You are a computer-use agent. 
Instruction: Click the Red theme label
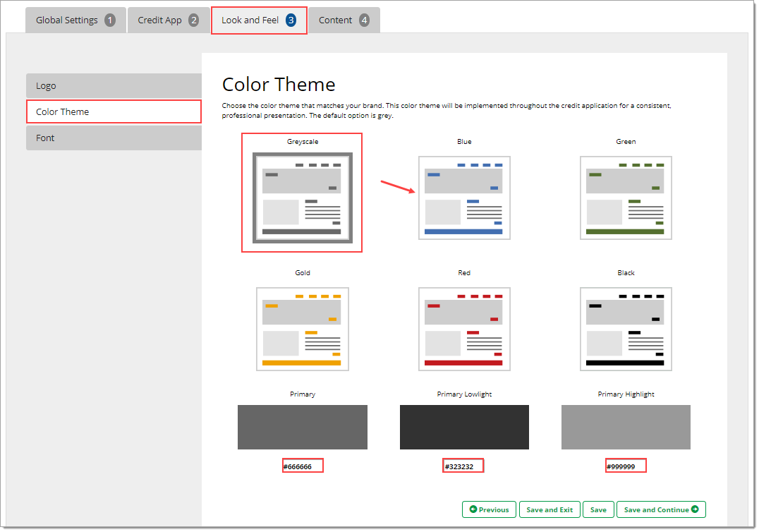[464, 272]
